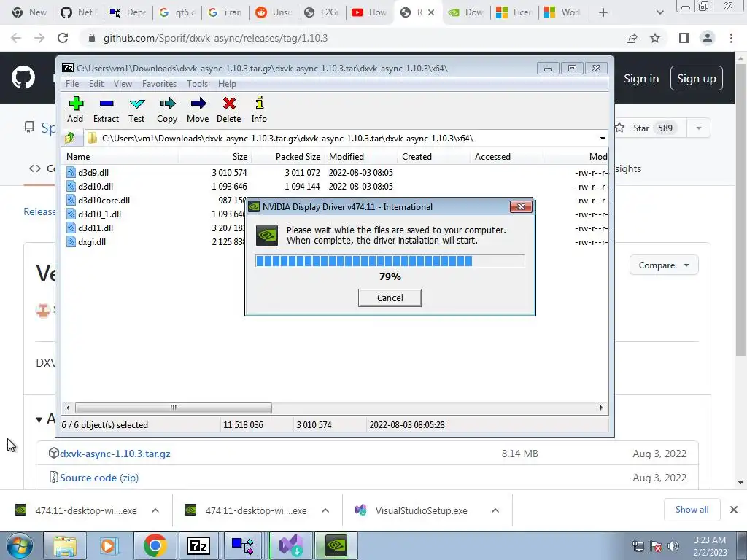Open the Compare dropdown on GitHub

click(x=664, y=265)
